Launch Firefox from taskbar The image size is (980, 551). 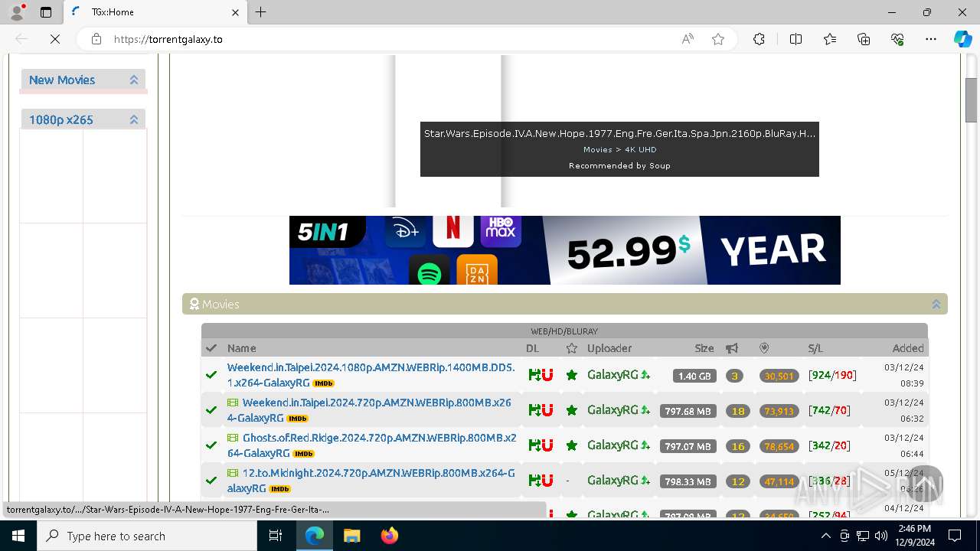coord(389,536)
